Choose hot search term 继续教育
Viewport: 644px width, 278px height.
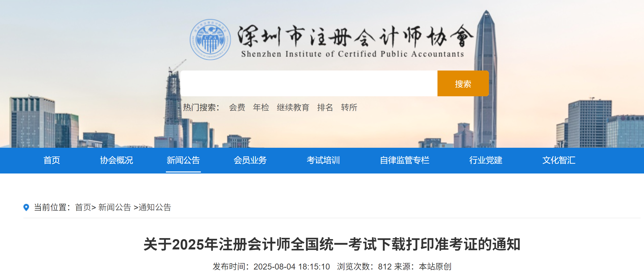click(293, 107)
